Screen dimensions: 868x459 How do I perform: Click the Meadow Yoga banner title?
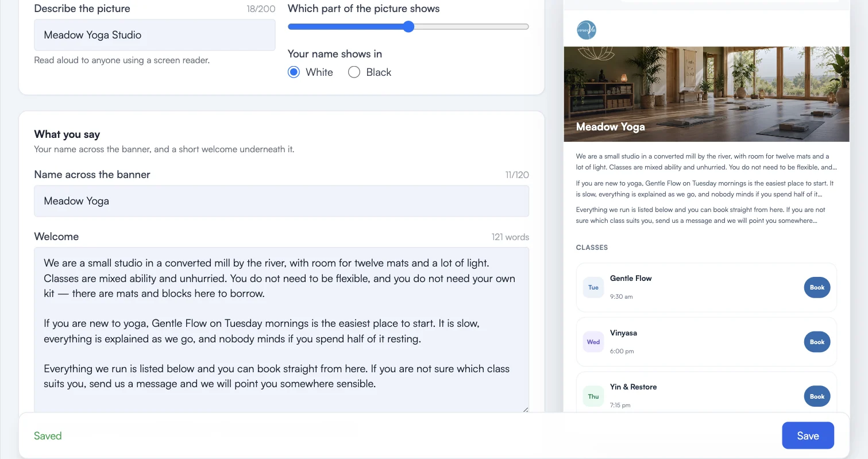coord(610,127)
